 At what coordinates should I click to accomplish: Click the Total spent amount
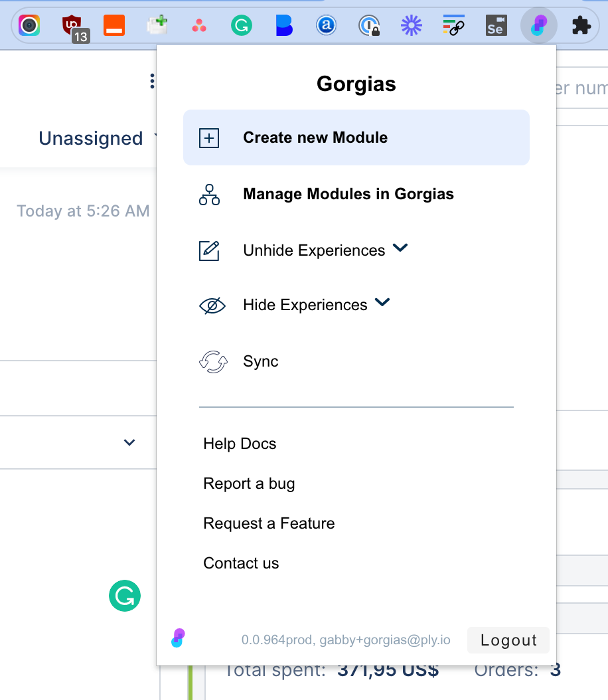[388, 671]
